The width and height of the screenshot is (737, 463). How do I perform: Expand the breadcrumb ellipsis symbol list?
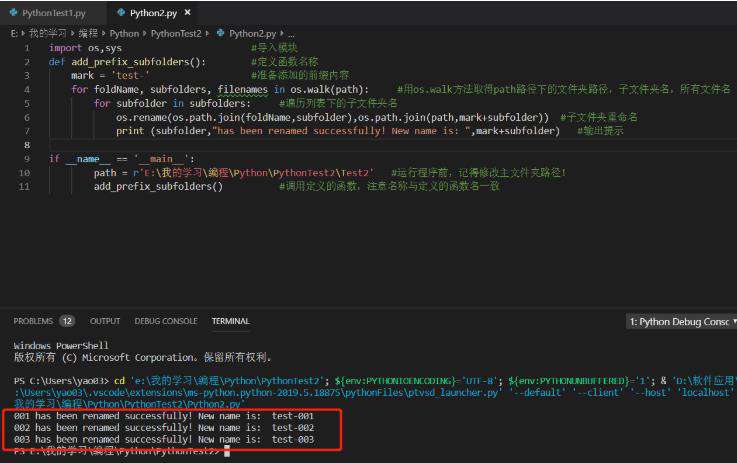click(x=291, y=34)
